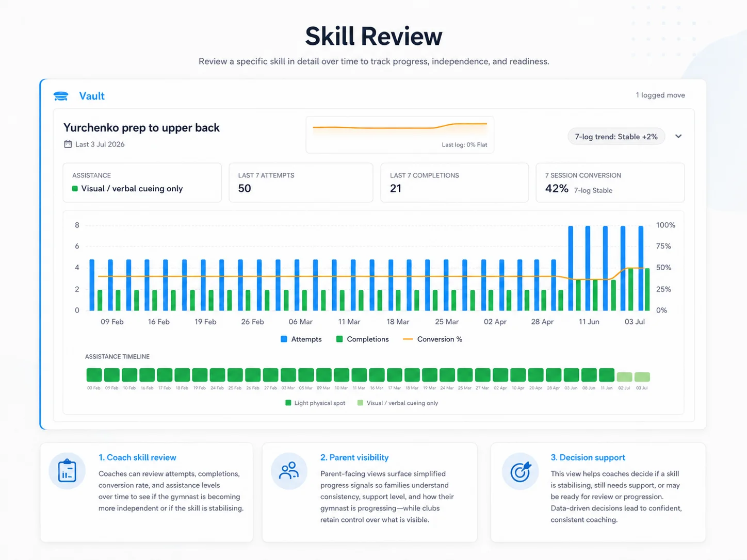Open the 3. Decision support heading
Screen dimensions: 747x560
(588, 457)
